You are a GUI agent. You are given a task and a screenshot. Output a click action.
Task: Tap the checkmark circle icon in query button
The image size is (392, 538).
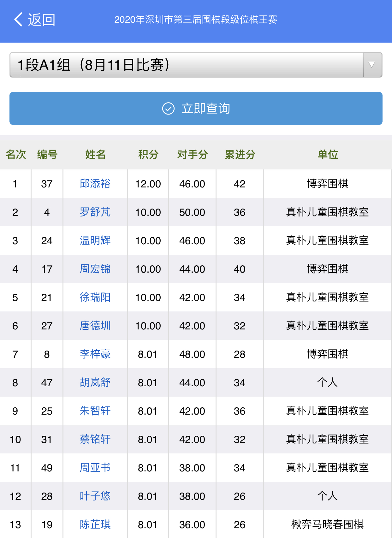tap(168, 109)
